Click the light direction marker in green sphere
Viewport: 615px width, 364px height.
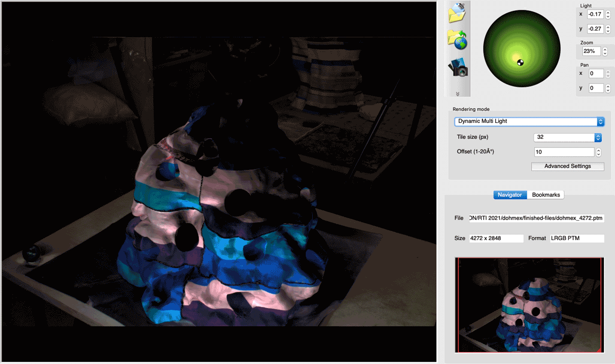coord(520,63)
